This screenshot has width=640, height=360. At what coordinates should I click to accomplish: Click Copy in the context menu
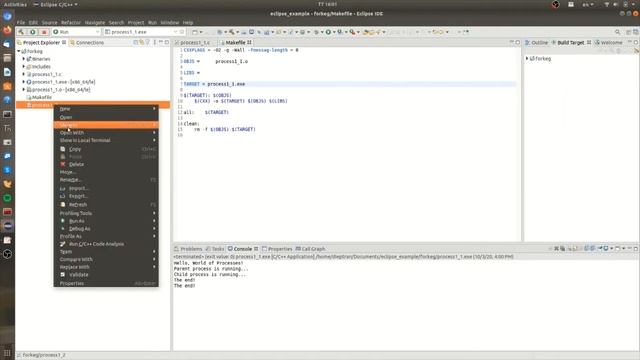pyautogui.click(x=106, y=149)
